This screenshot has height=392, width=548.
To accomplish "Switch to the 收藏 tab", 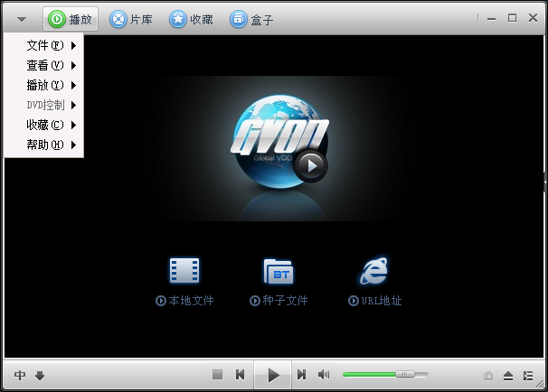I will coord(191,19).
